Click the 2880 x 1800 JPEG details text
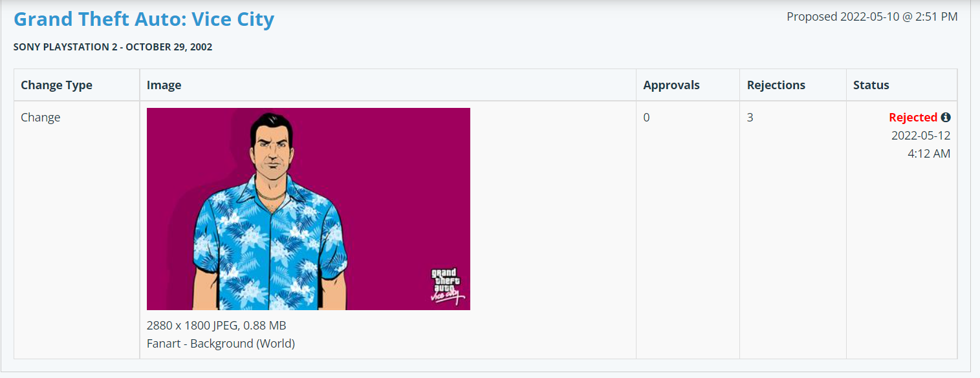Viewport: 980px width, 378px height. (x=216, y=325)
